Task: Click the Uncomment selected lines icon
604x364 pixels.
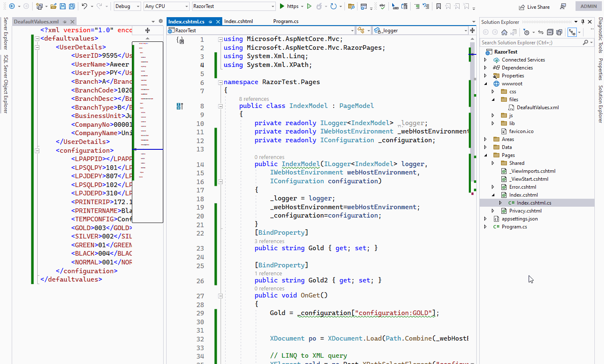Action: [x=426, y=6]
